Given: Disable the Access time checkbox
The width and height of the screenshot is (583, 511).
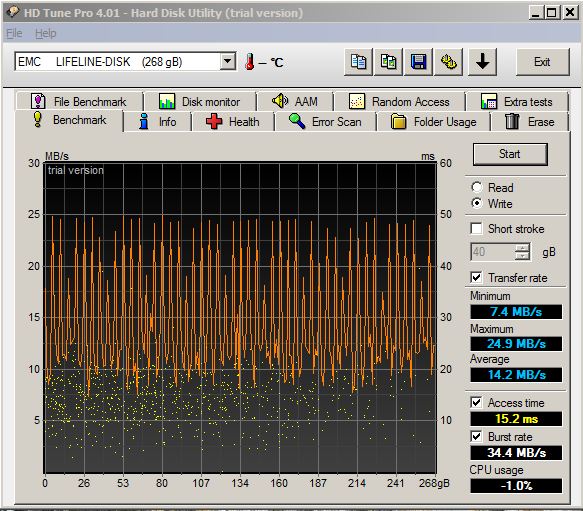Looking at the screenshot, I should coord(476,402).
